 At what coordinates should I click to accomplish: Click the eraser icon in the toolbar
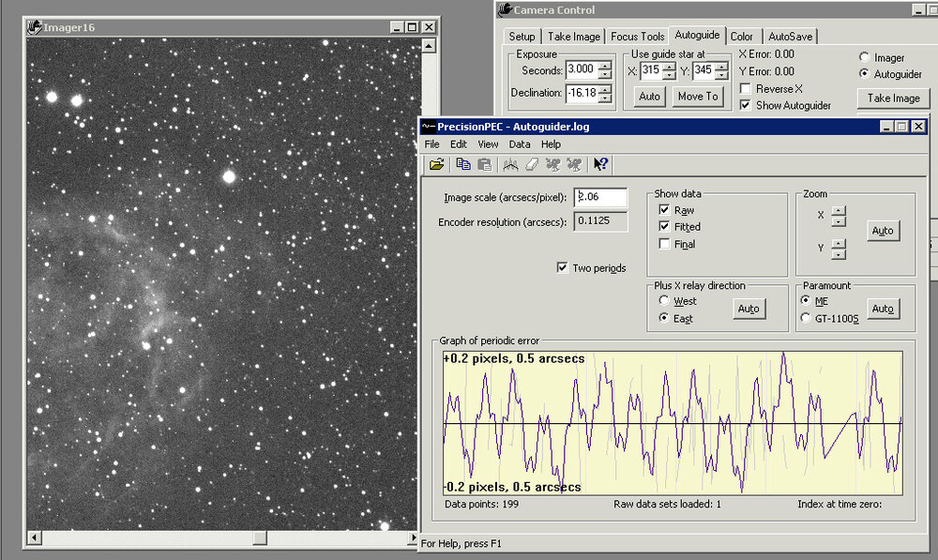(531, 165)
